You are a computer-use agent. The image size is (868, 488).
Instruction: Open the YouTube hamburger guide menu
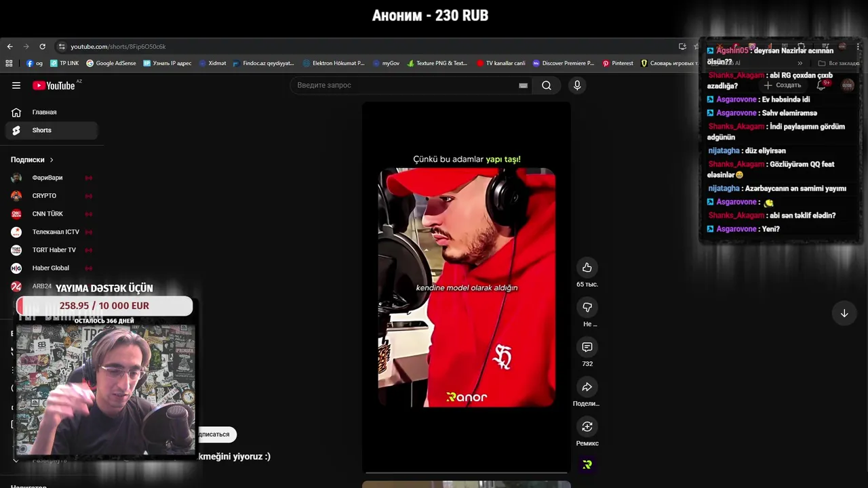pos(16,85)
